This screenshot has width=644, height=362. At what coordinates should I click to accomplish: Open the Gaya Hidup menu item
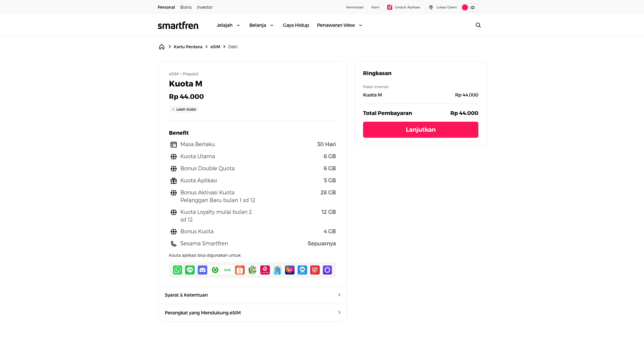coord(296,25)
